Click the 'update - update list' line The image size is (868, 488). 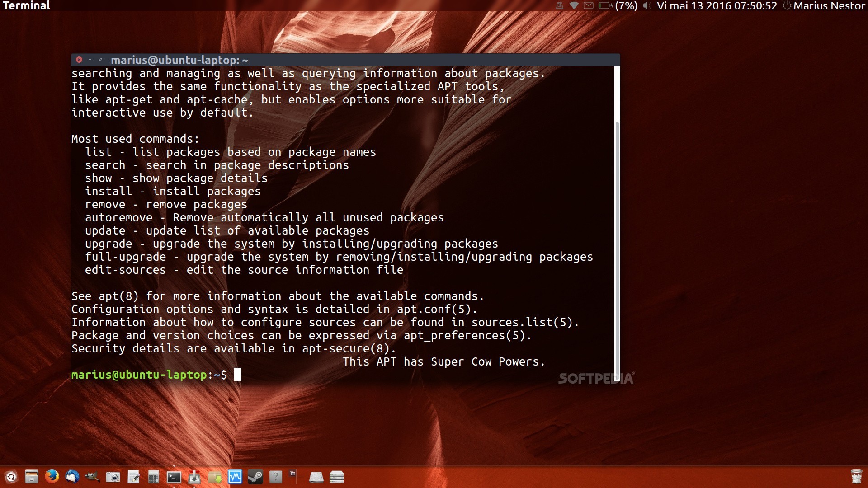click(x=227, y=230)
